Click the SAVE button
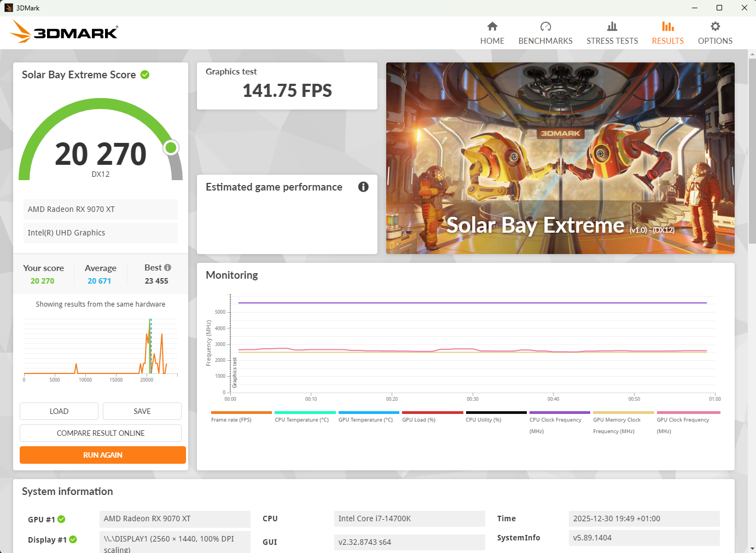 click(x=142, y=411)
